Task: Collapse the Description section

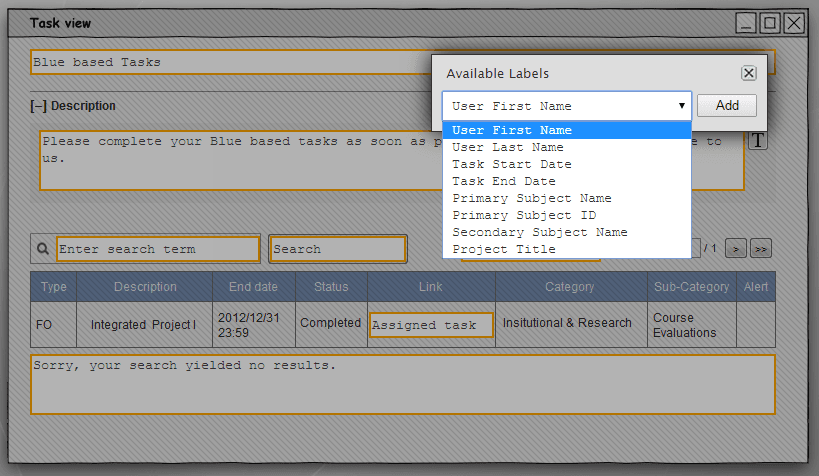Action: point(39,106)
